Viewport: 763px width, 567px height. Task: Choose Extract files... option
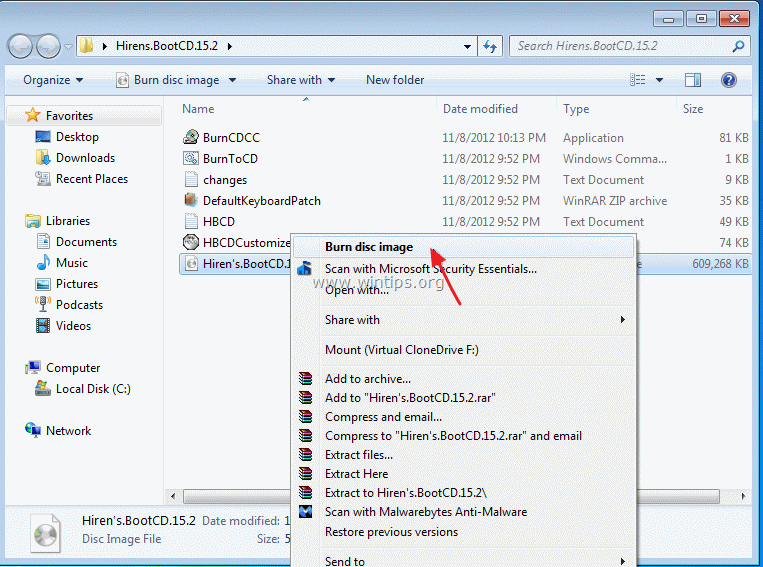coord(464,455)
